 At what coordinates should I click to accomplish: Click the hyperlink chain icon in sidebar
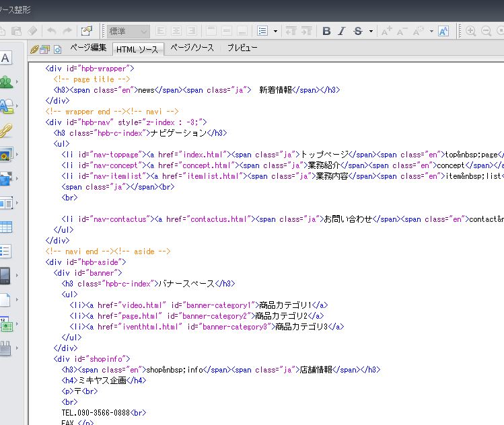tap(5, 130)
